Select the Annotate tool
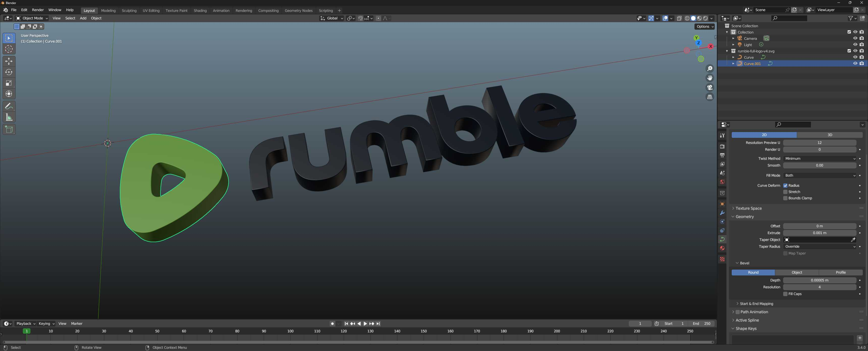The height and width of the screenshot is (351, 868). pyautogui.click(x=9, y=106)
